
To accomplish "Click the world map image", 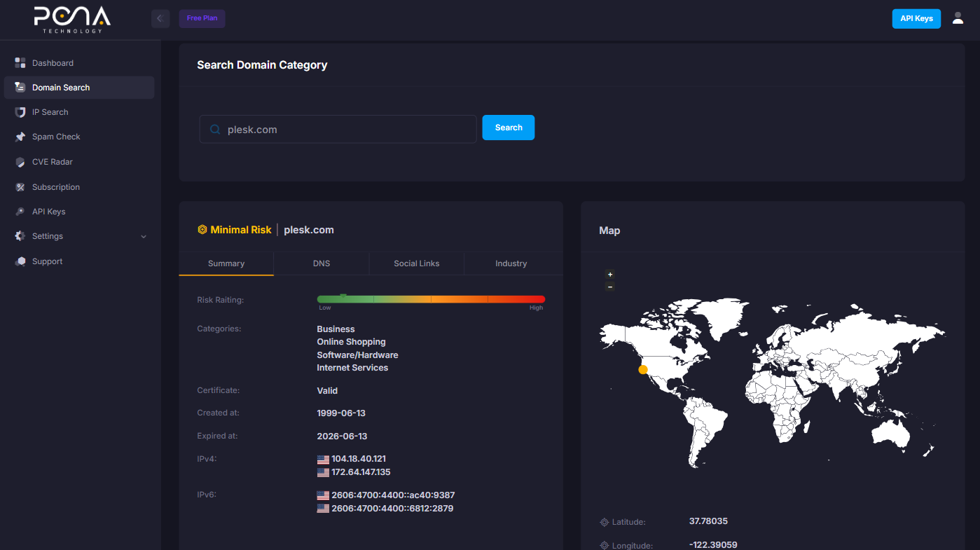I will pos(773,384).
